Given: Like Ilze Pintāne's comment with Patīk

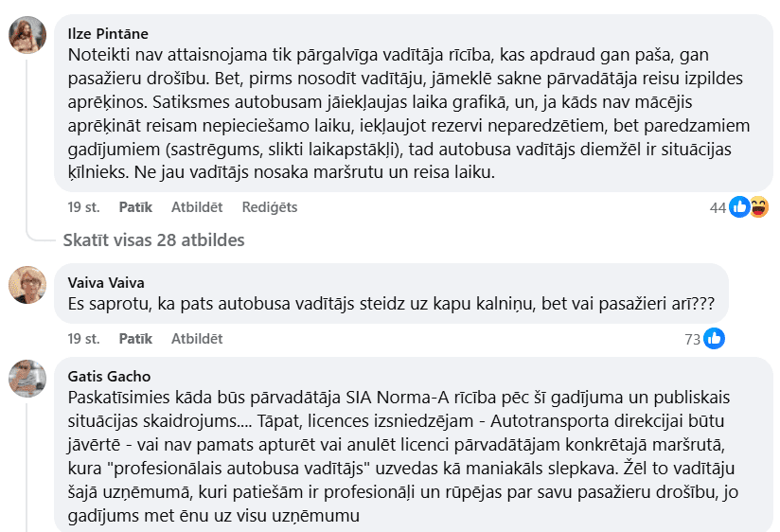Looking at the screenshot, I should (135, 207).
